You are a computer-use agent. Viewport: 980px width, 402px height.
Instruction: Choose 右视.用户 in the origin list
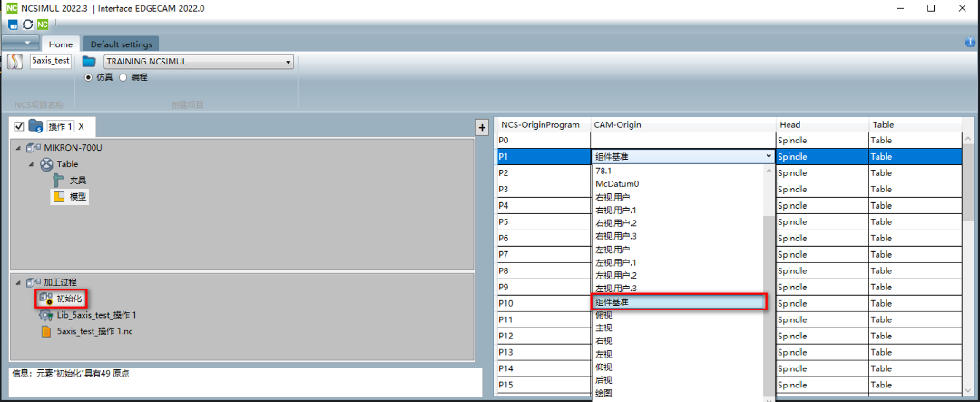click(x=677, y=197)
